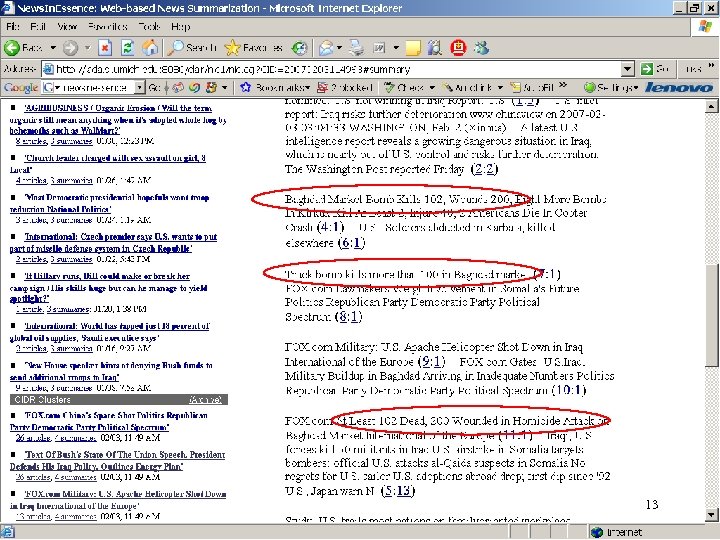Open the Tools menu

[x=149, y=27]
